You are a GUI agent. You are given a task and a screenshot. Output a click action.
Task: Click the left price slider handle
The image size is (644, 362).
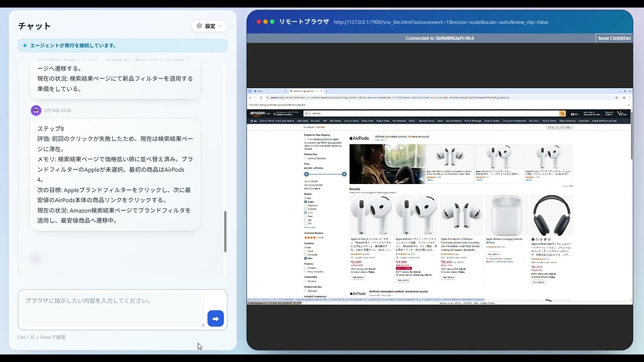click(306, 174)
